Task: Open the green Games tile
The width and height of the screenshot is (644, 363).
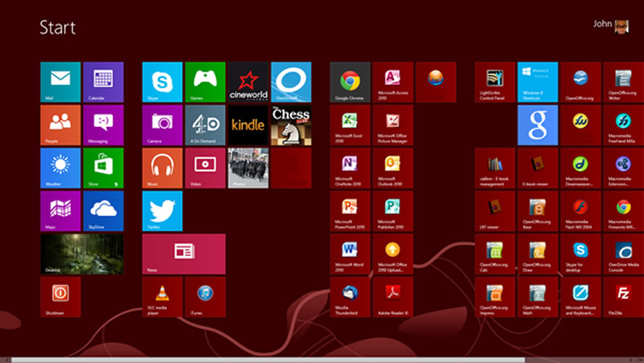Action: 205,82
